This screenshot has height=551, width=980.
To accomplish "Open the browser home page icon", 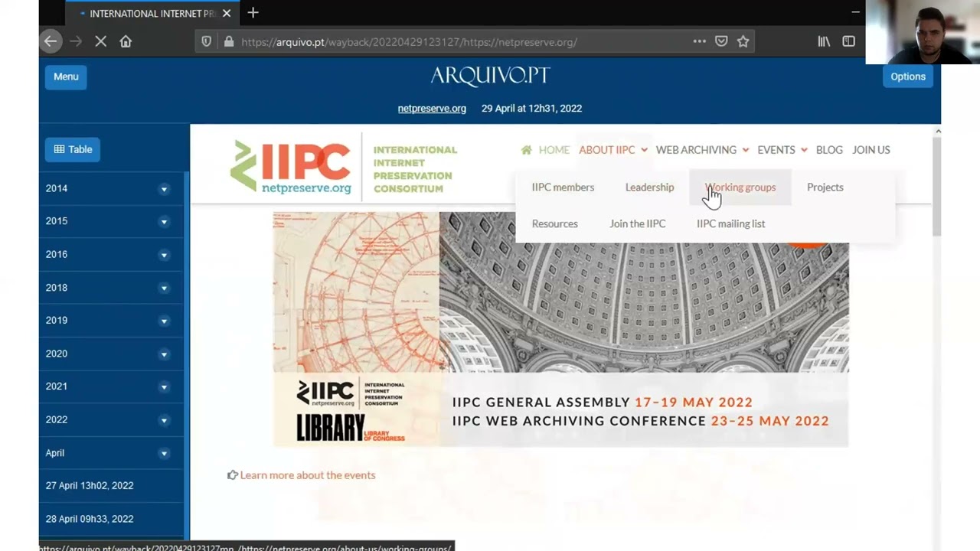I will tap(126, 41).
